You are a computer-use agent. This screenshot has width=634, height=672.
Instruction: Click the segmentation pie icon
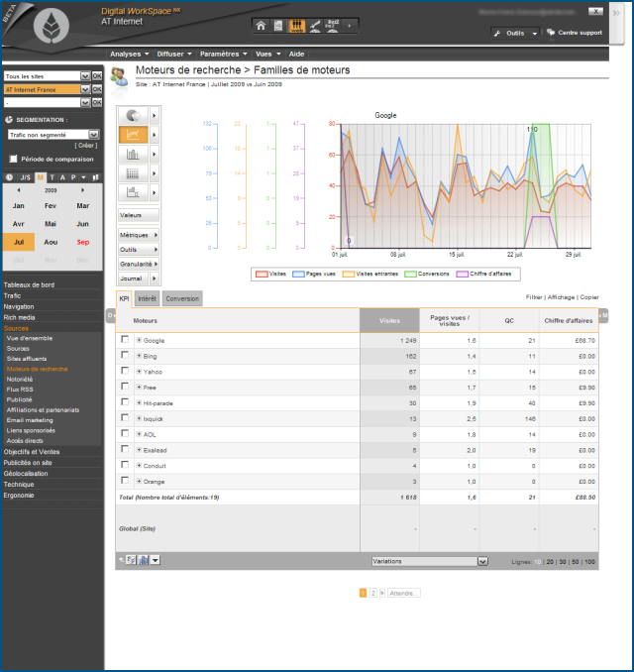(x=9, y=120)
